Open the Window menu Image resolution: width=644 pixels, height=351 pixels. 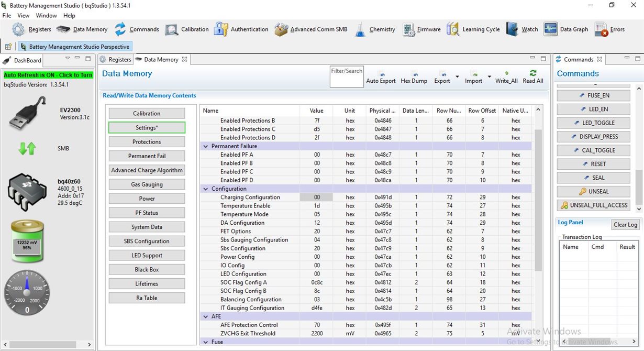coord(47,16)
